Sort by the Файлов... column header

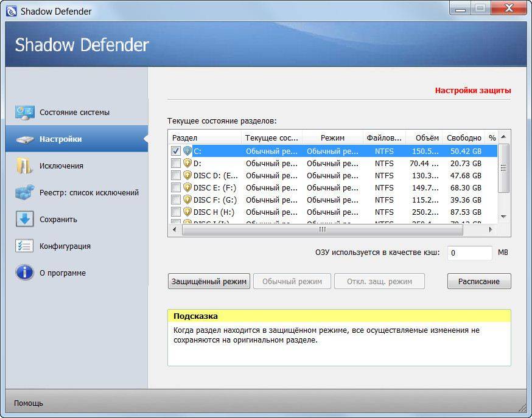[x=384, y=138]
